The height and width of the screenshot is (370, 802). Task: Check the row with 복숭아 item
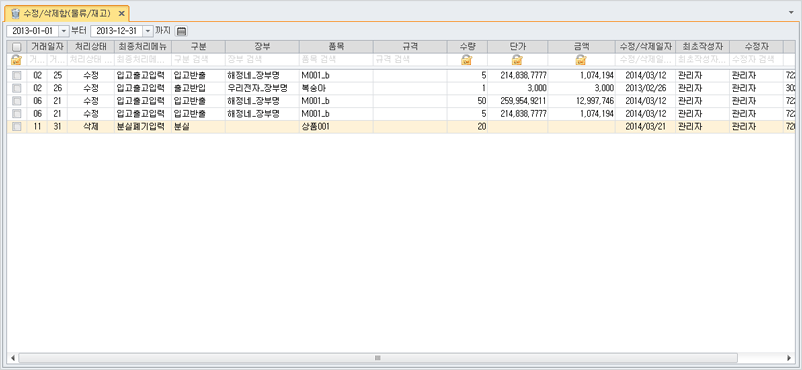17,88
